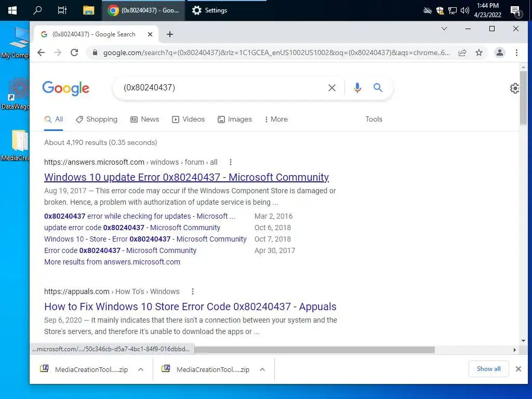Screen dimensions: 532x399
Task: Open tab search dropdown arrow
Action: (x=444, y=29)
